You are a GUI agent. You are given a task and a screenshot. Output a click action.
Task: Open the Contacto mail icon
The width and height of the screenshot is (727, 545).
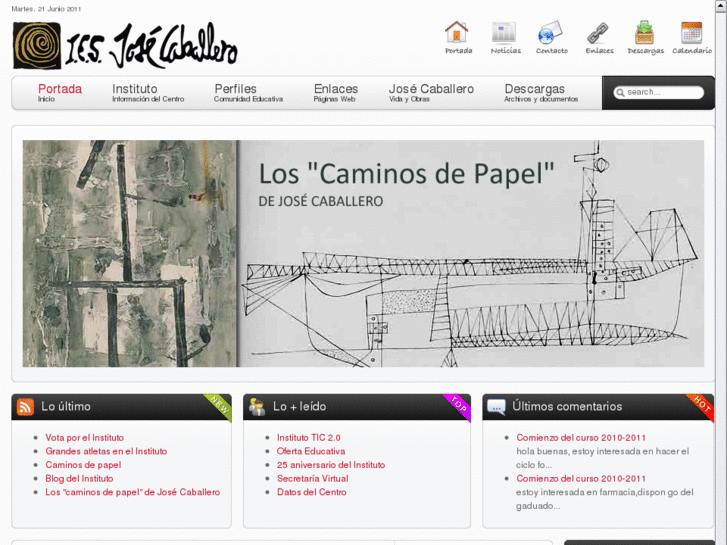(550, 32)
